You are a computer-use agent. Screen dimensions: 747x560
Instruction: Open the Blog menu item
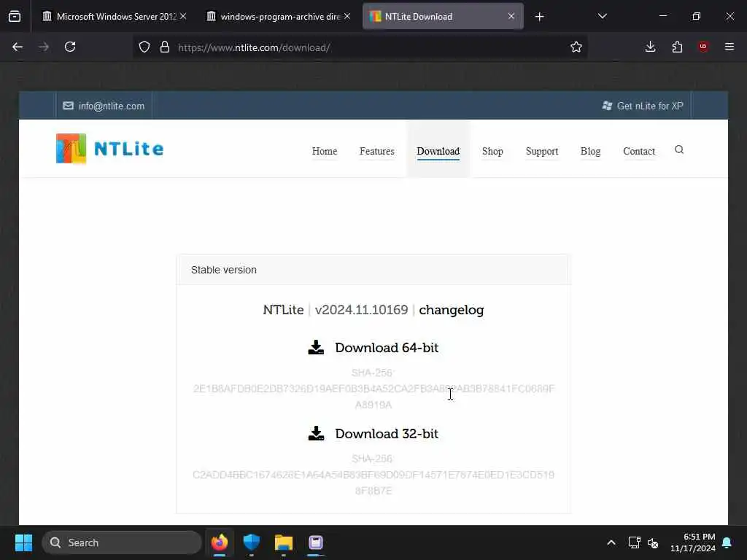tap(590, 151)
